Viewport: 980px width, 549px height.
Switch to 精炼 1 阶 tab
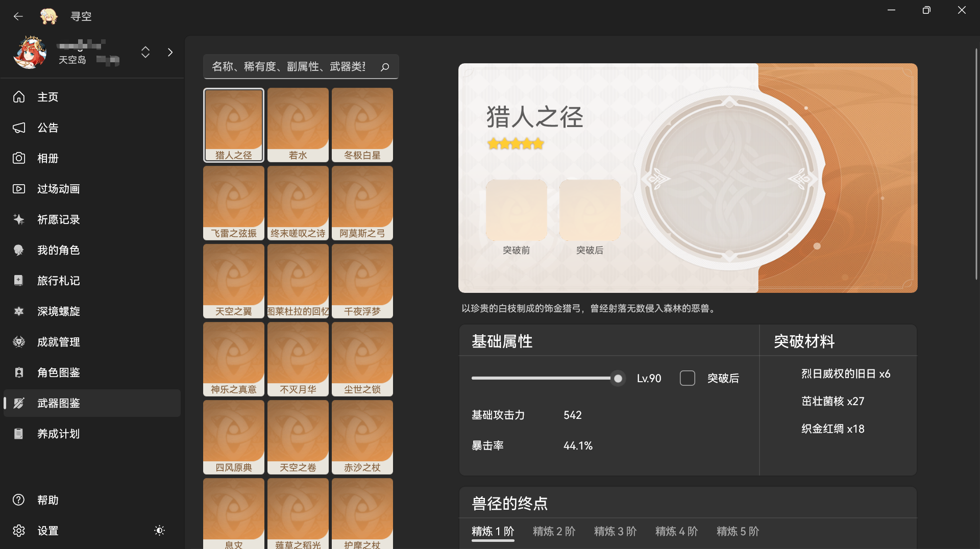click(493, 531)
